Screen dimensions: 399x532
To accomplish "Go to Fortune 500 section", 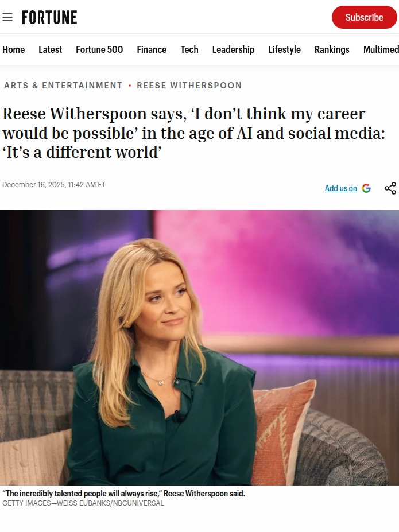I will tap(99, 49).
